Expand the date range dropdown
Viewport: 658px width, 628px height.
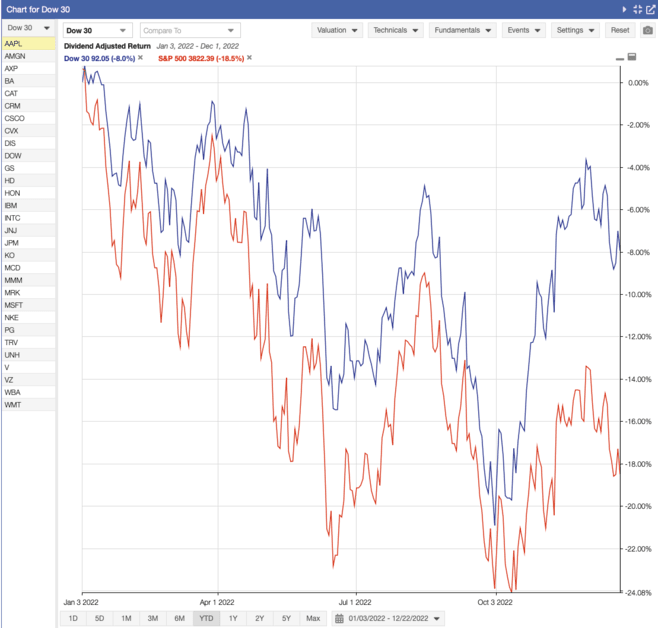tap(436, 618)
